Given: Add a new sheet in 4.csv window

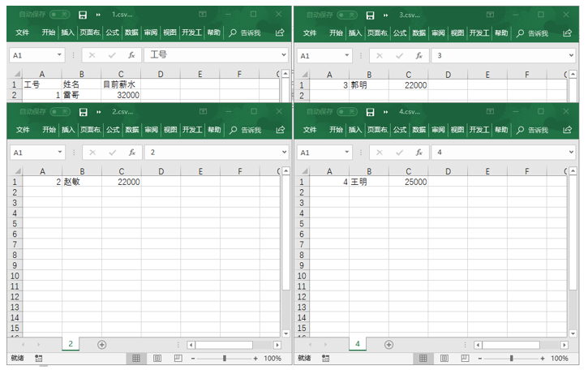Looking at the screenshot, I should pos(388,345).
